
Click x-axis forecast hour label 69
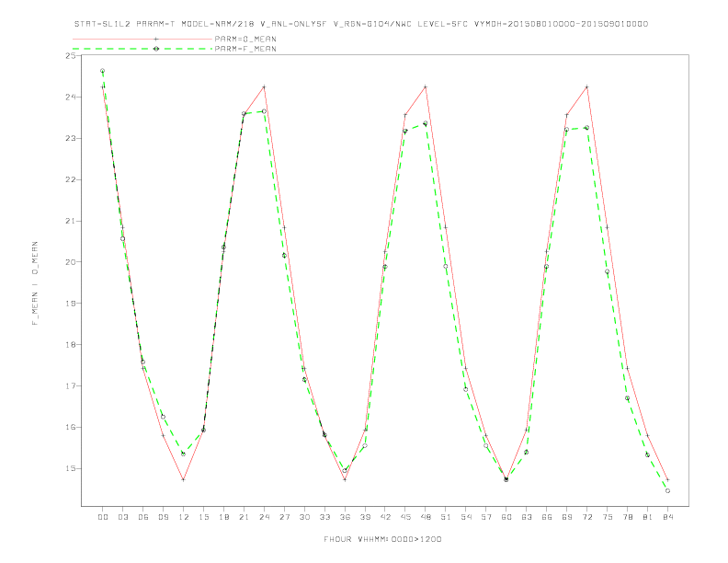point(567,517)
